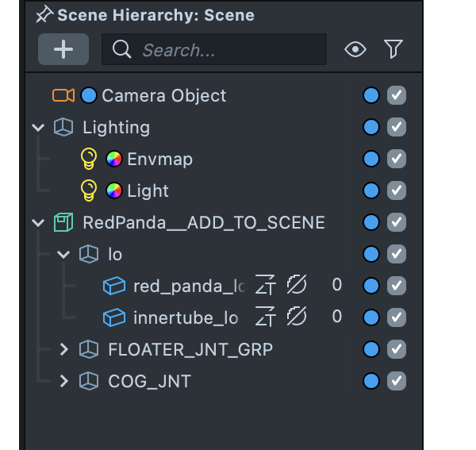This screenshot has height=450, width=476.
Task: Click the plus add object button
Action: (63, 49)
